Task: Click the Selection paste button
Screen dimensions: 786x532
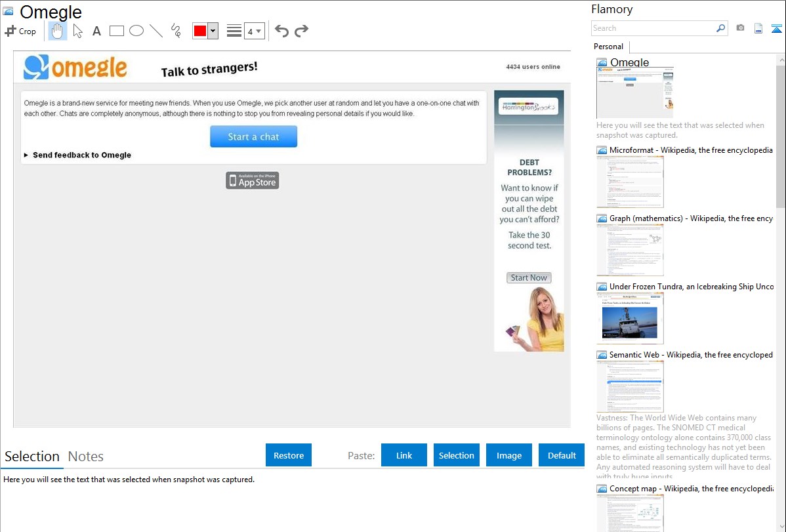Action: tap(457, 455)
